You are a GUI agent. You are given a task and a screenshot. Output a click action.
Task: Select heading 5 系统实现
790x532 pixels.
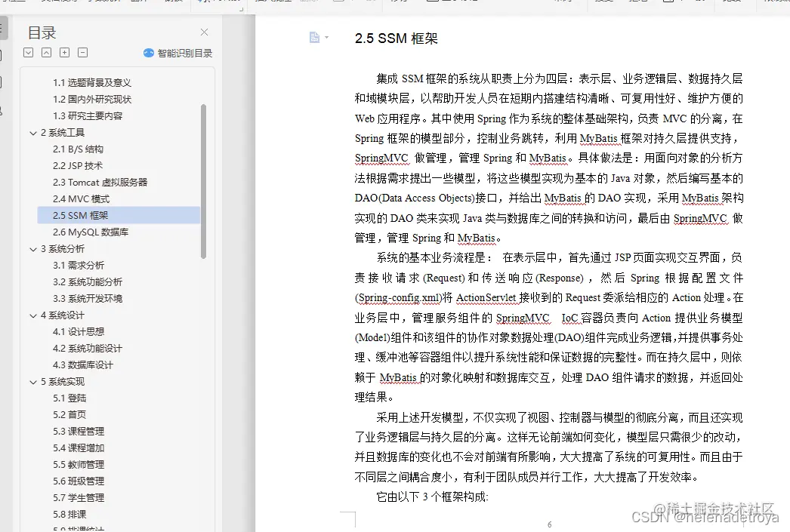click(x=63, y=382)
